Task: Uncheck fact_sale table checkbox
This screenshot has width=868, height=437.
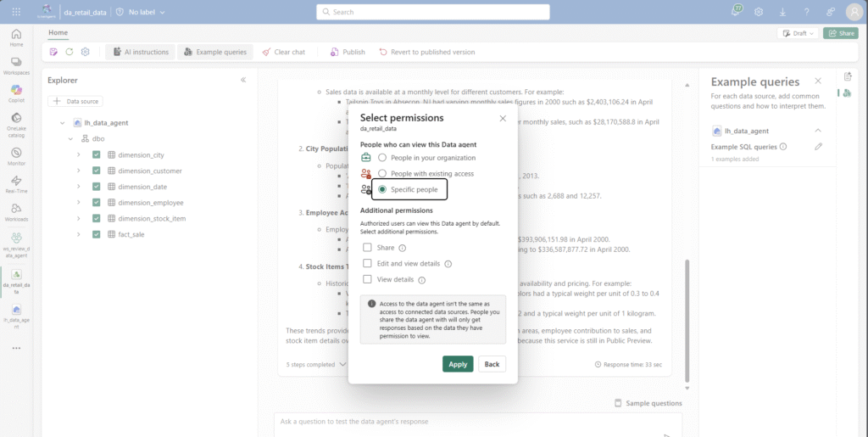Action: tap(97, 234)
